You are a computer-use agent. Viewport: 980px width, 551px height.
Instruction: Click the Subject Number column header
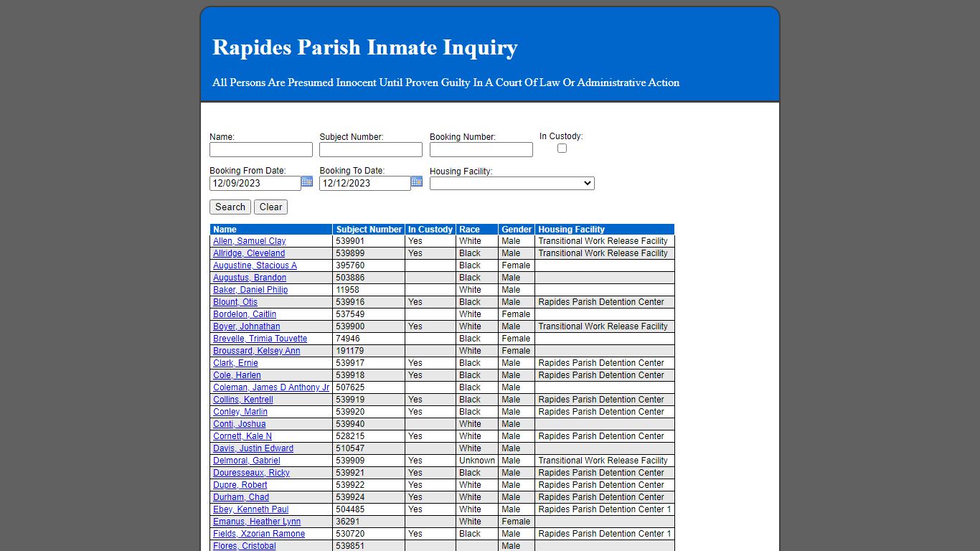(x=369, y=230)
